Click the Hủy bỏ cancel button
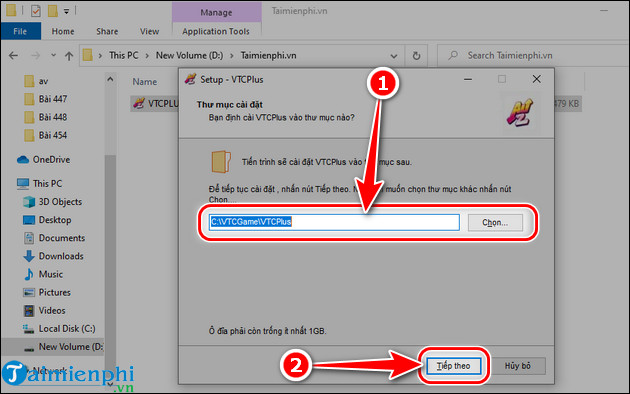The image size is (630, 394). (518, 366)
